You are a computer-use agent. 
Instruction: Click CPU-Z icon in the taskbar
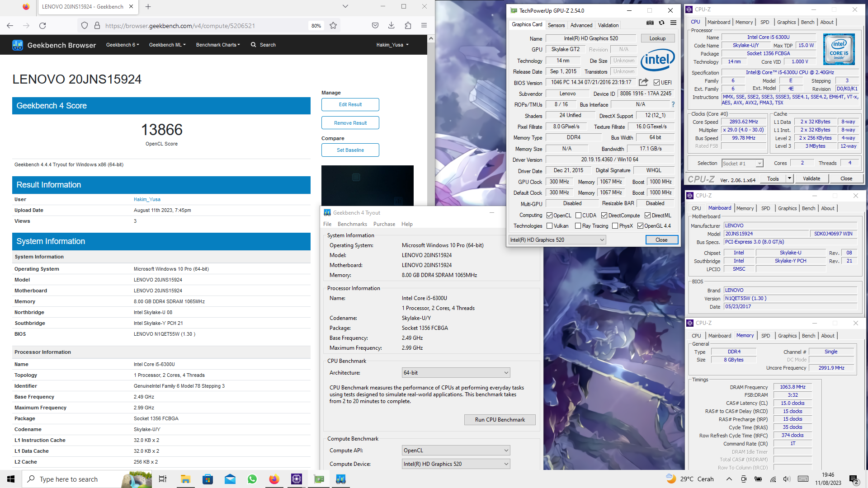[x=296, y=479]
